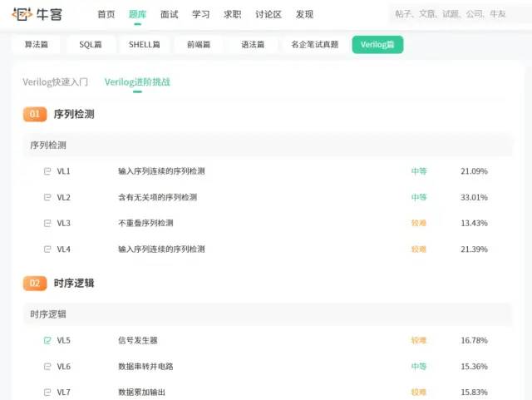Screen dimensions: 532x400
Task: Select the 算法篇 category button
Action: pyautogui.click(x=37, y=44)
